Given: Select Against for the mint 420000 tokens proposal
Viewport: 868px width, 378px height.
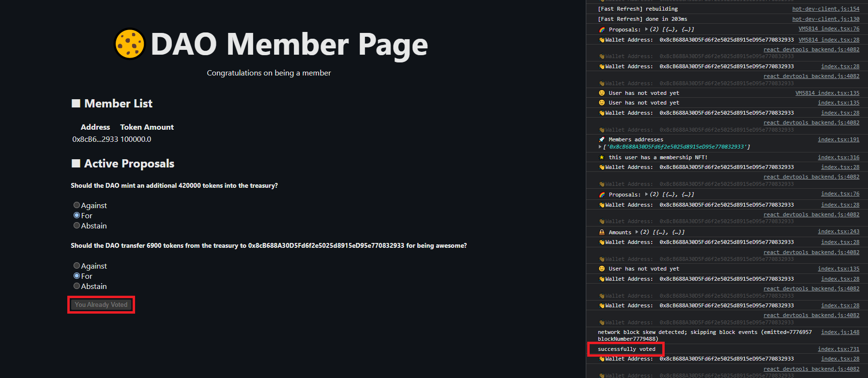Looking at the screenshot, I should 76,205.
